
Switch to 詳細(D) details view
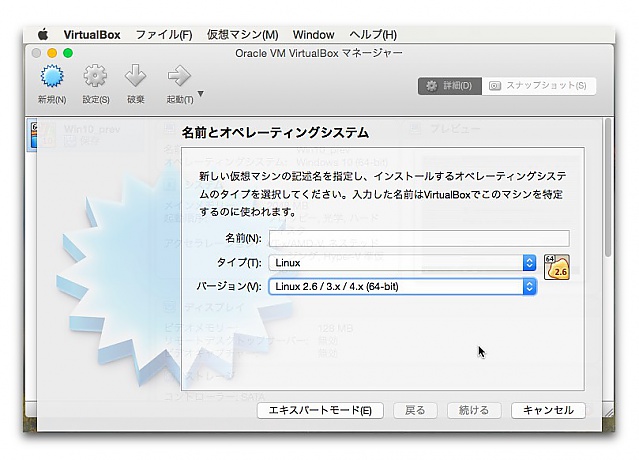tap(449, 86)
